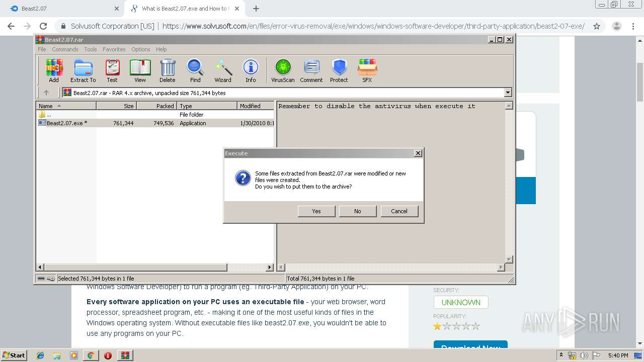Close the Beast2.07 browser tab
Screen dimensions: 644x362
[x=116, y=9]
